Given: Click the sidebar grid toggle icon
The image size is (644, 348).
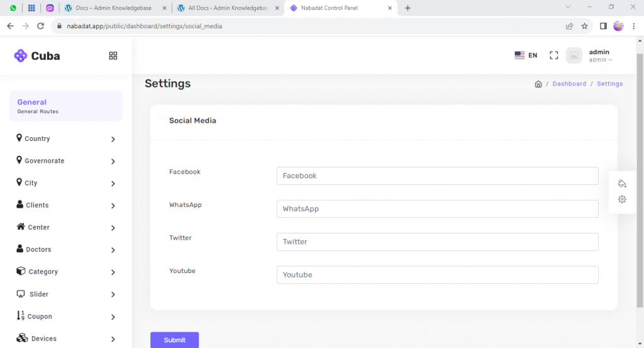Looking at the screenshot, I should pyautogui.click(x=113, y=56).
